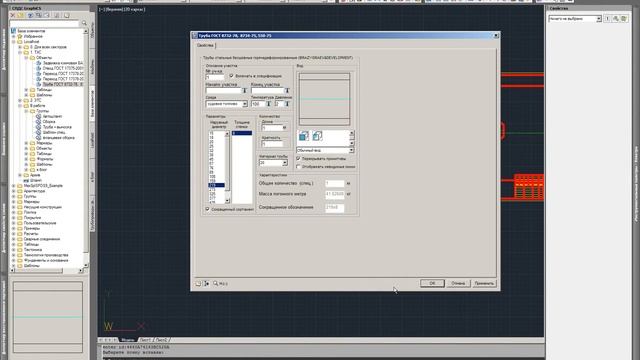Image resolution: width=640 pixels, height=360 pixels.
Task: Toggle Сокращенный сортамент checkbox
Action: [x=207, y=209]
